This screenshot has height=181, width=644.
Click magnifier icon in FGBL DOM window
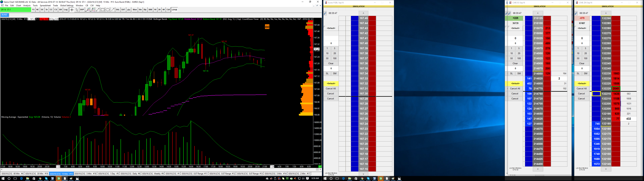325,13
